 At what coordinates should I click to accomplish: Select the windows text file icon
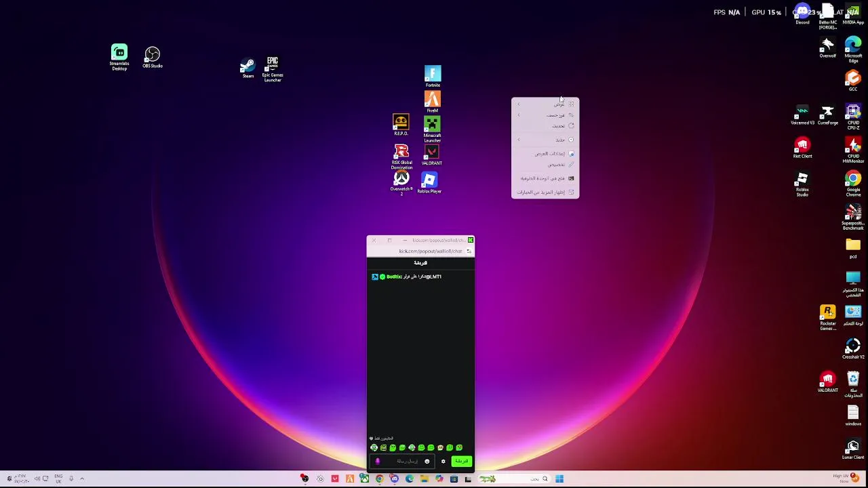[853, 416]
